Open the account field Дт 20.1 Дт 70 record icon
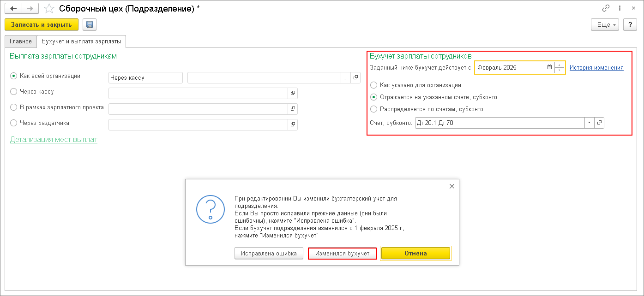The image size is (644, 296). (x=599, y=123)
